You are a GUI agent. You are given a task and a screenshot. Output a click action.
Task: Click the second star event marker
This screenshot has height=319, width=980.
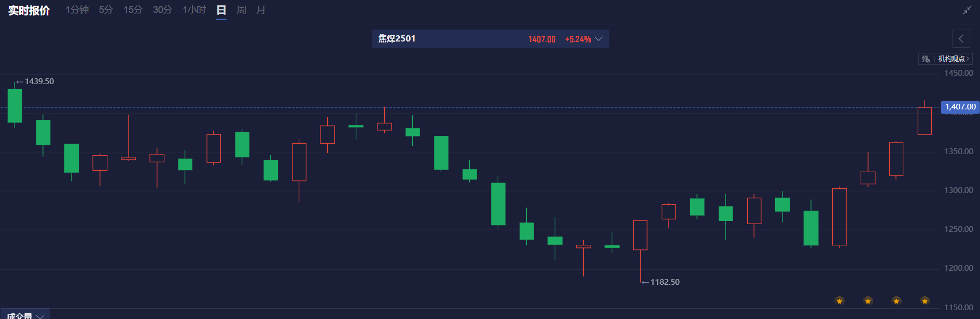[x=868, y=301]
